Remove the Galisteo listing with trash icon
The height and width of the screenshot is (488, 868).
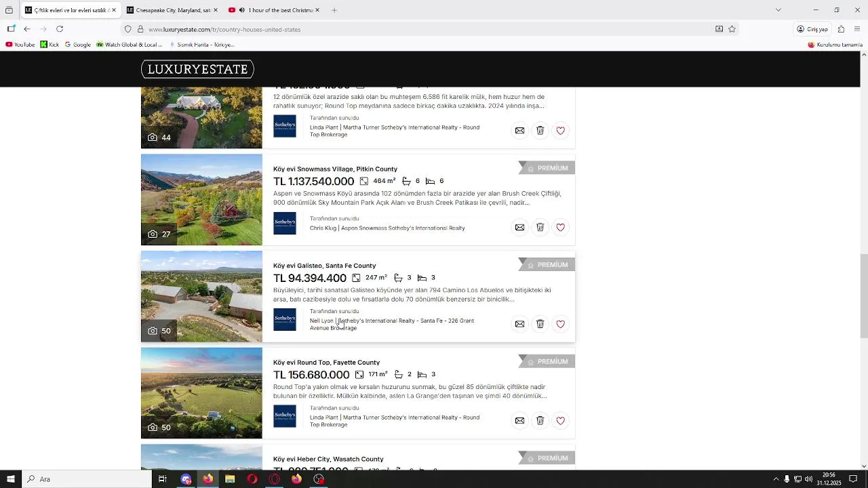coord(540,324)
